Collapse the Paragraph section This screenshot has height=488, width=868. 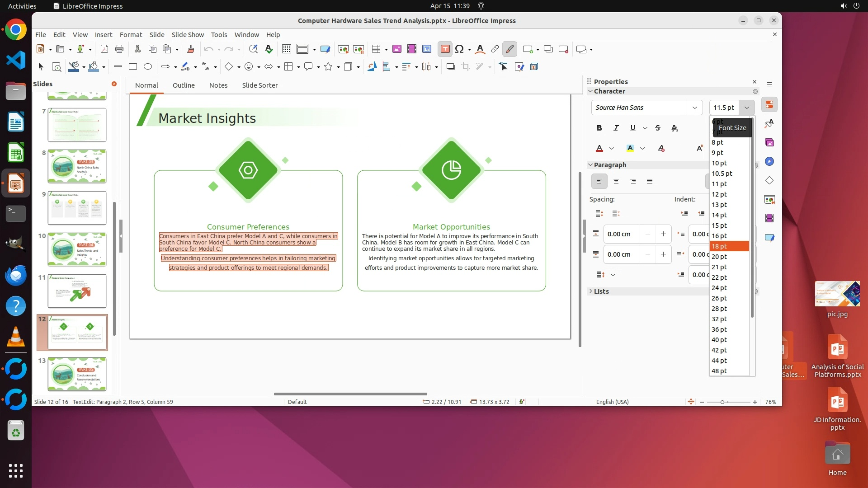point(590,165)
